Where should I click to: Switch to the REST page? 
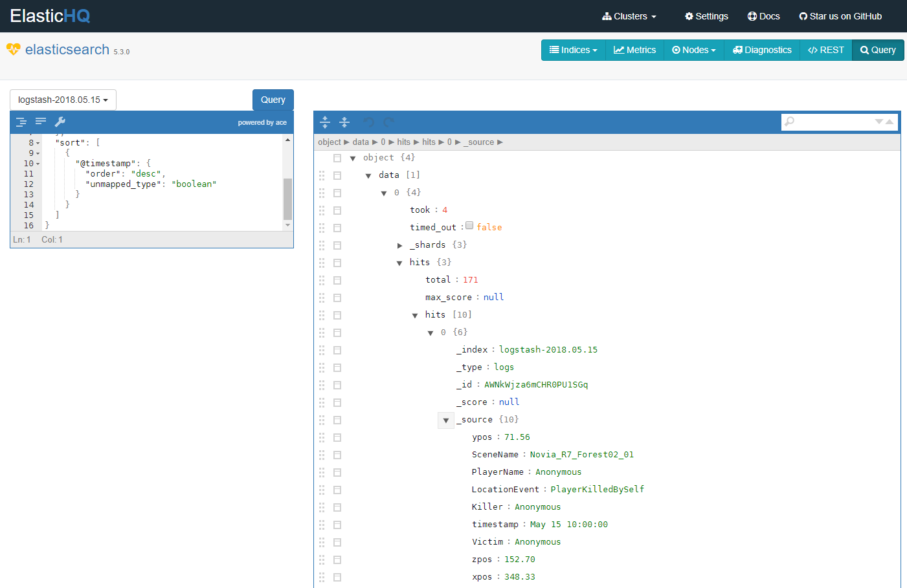click(826, 50)
